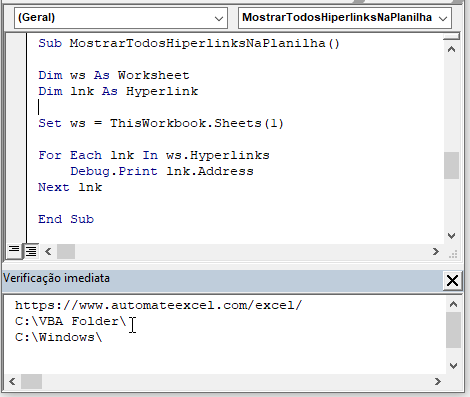The width and height of the screenshot is (470, 397).
Task: Click the code window margin indicator bar
Action: (x=16, y=138)
